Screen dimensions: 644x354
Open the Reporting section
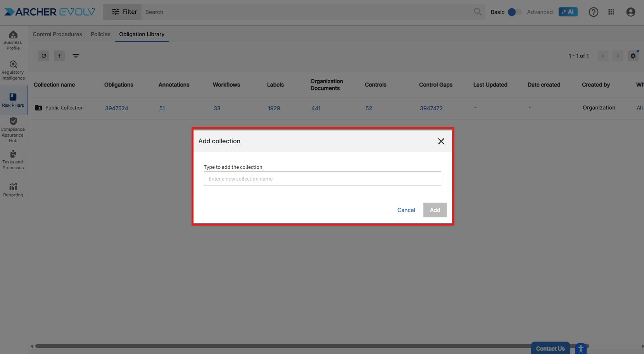[x=13, y=190]
